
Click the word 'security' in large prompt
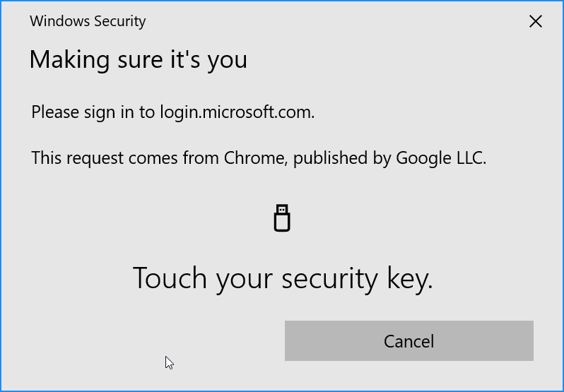coord(329,278)
